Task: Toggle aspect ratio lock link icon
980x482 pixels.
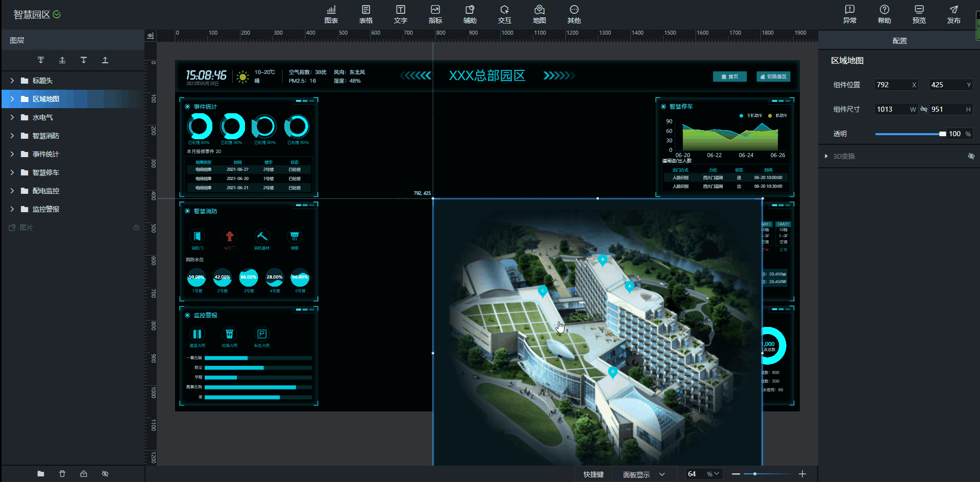Action: click(x=924, y=109)
